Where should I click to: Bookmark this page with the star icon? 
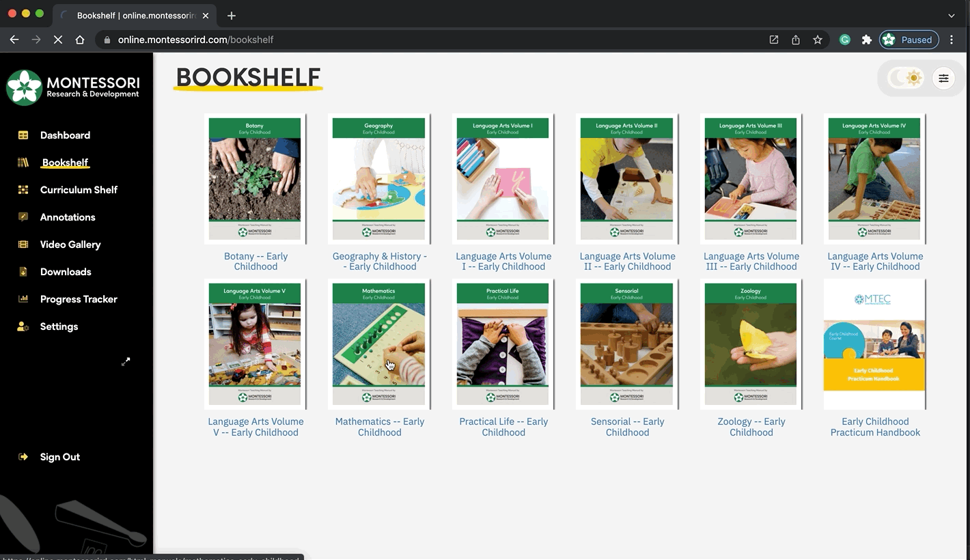(818, 40)
